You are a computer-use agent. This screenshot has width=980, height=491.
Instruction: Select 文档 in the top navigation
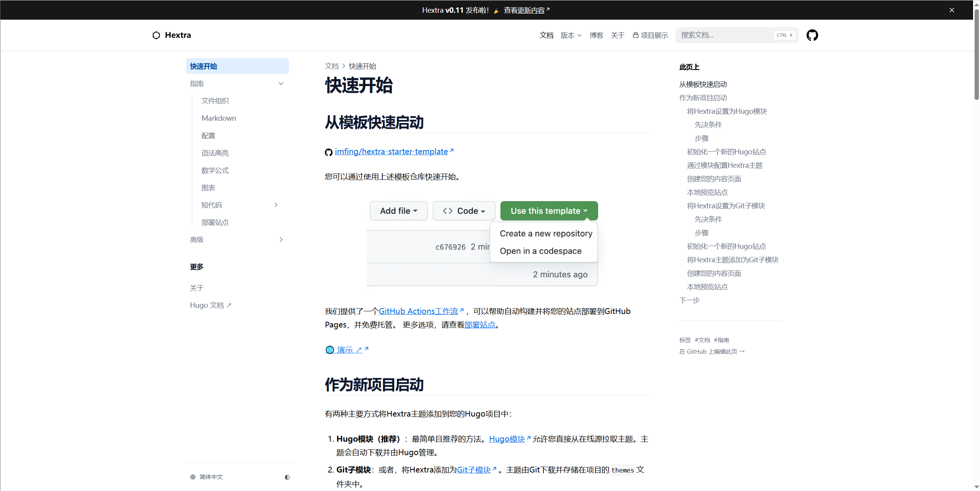pos(546,35)
